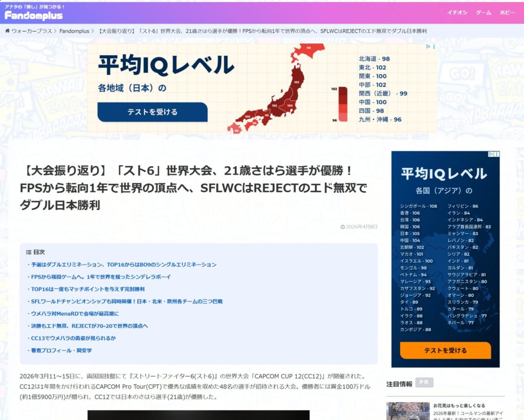Click the 目次 list icon
Screen dimensions: 524x420
point(29,252)
